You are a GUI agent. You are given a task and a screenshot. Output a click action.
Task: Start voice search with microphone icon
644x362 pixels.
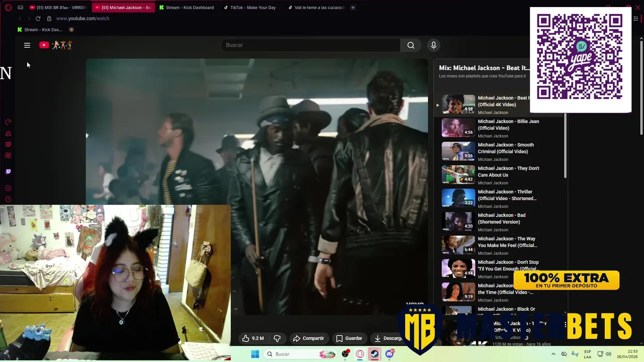click(434, 45)
